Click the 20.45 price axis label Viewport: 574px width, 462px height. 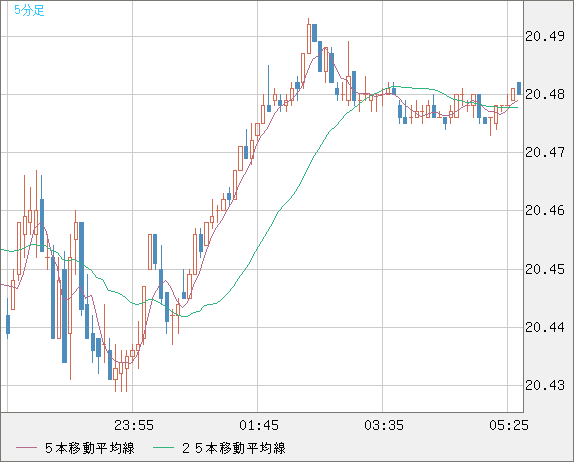point(545,269)
